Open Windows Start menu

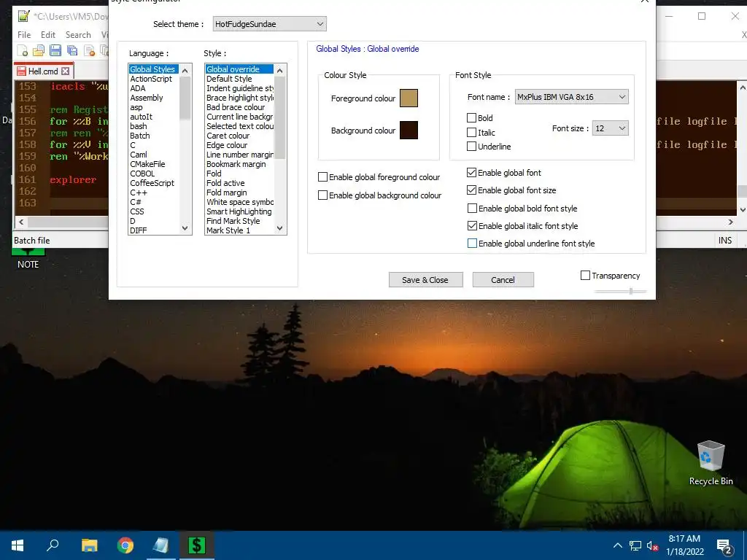tap(18, 545)
